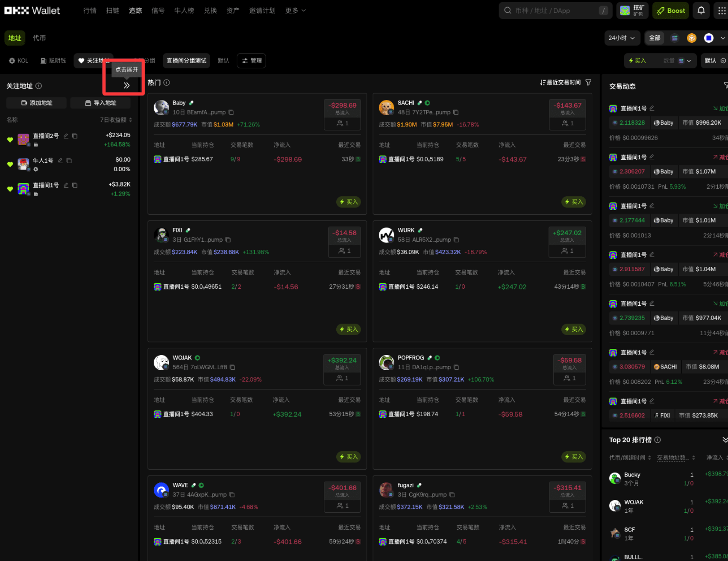Click the 管理 button
Image resolution: width=728 pixels, height=561 pixels.
(x=252, y=61)
